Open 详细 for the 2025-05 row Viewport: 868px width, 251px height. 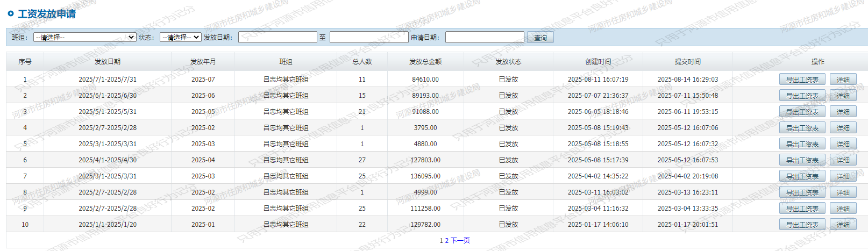(x=843, y=112)
